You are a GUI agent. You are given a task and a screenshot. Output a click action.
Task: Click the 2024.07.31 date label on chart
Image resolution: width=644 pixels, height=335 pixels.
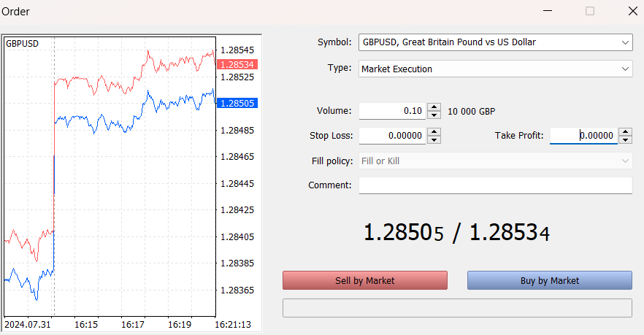point(28,324)
